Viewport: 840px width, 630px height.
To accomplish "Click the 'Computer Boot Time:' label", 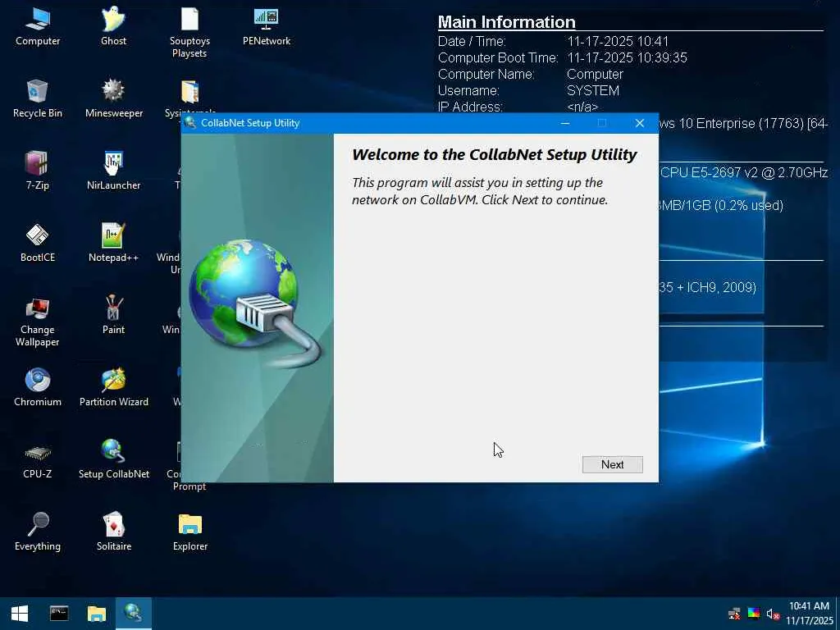I will click(498, 58).
